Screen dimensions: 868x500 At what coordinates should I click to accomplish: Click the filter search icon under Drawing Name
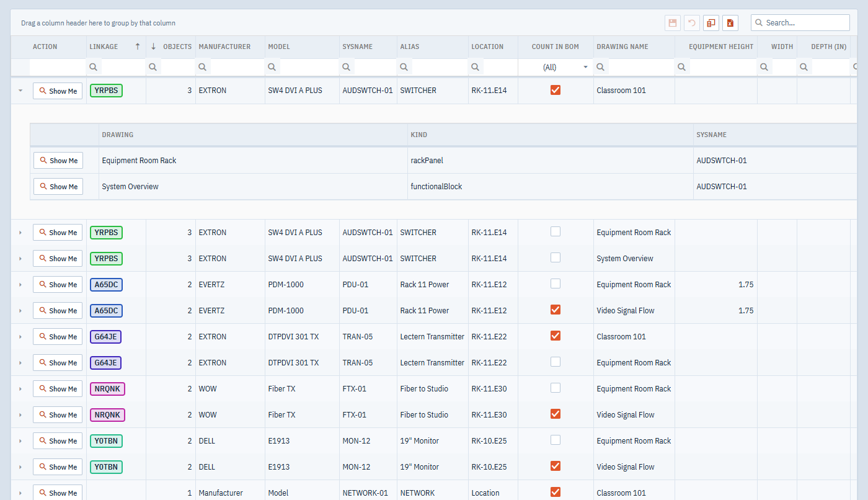click(x=601, y=67)
